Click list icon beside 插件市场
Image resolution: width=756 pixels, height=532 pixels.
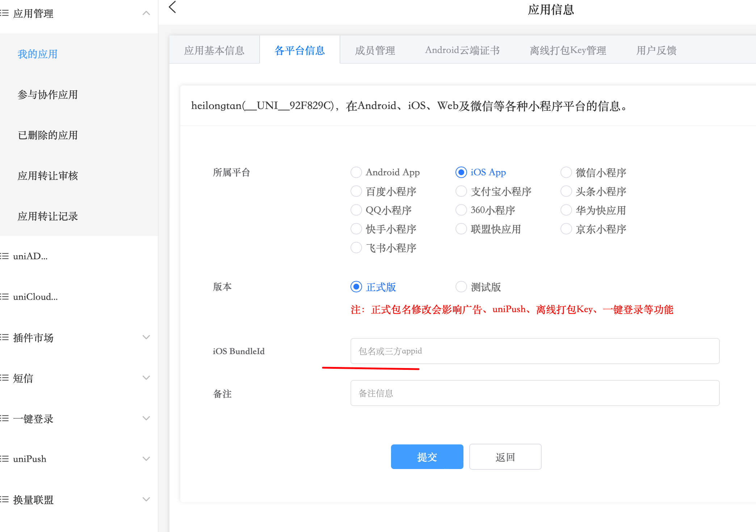pos(4,337)
